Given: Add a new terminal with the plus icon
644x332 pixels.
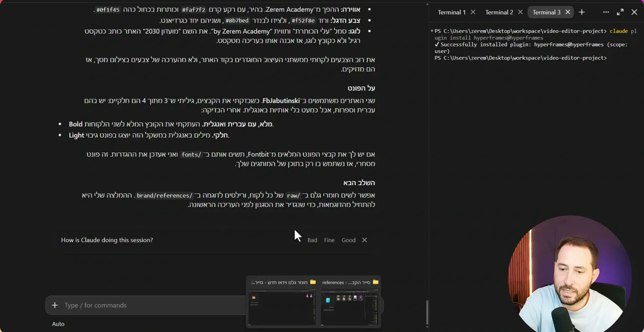Looking at the screenshot, I should pos(582,12).
